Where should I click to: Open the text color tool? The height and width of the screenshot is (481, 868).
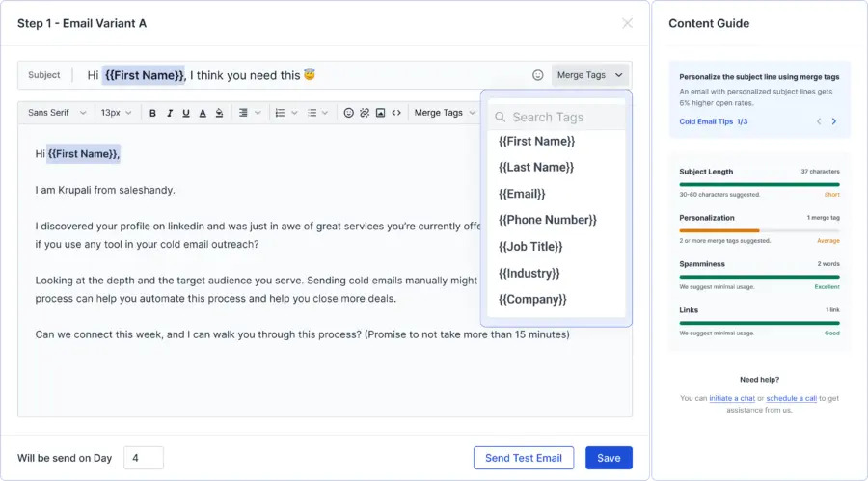(x=203, y=113)
